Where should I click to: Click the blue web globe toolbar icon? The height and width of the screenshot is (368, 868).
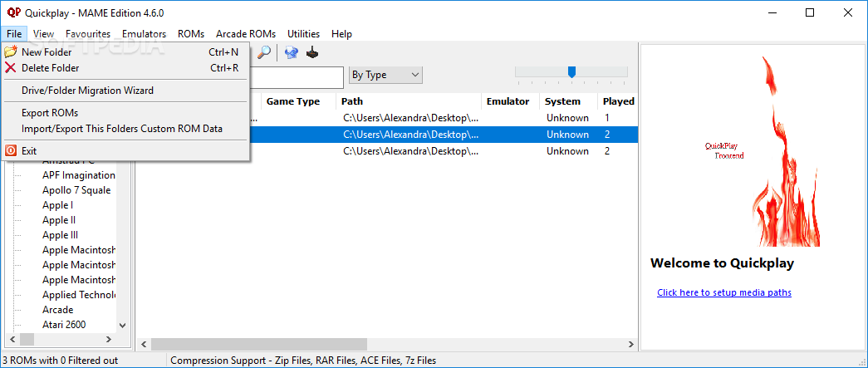292,52
